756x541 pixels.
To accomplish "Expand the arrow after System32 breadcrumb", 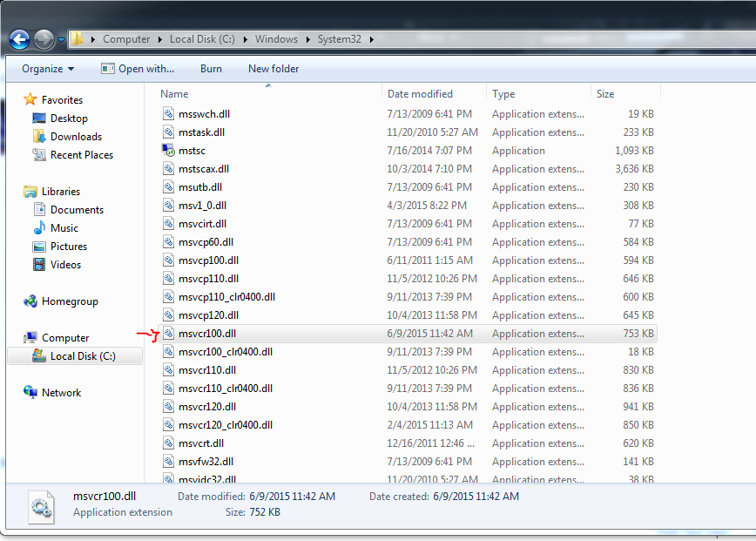I will (371, 39).
